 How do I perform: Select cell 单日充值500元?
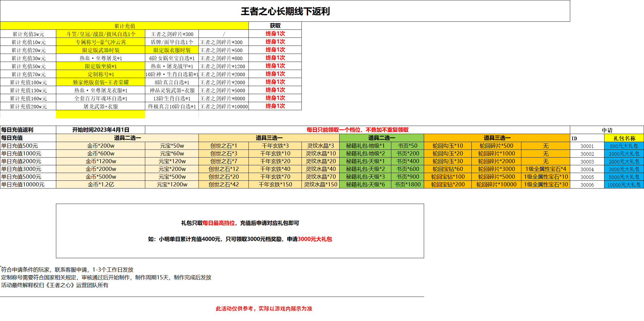coord(28,146)
